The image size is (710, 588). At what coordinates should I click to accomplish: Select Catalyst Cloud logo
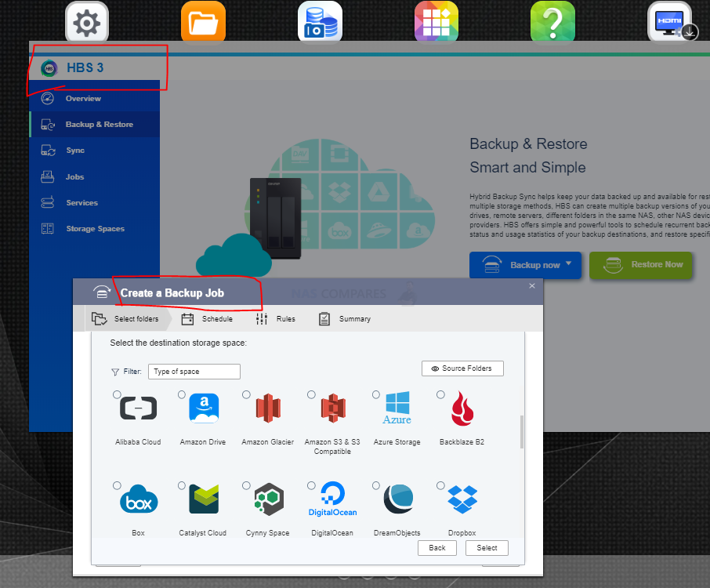(x=203, y=499)
